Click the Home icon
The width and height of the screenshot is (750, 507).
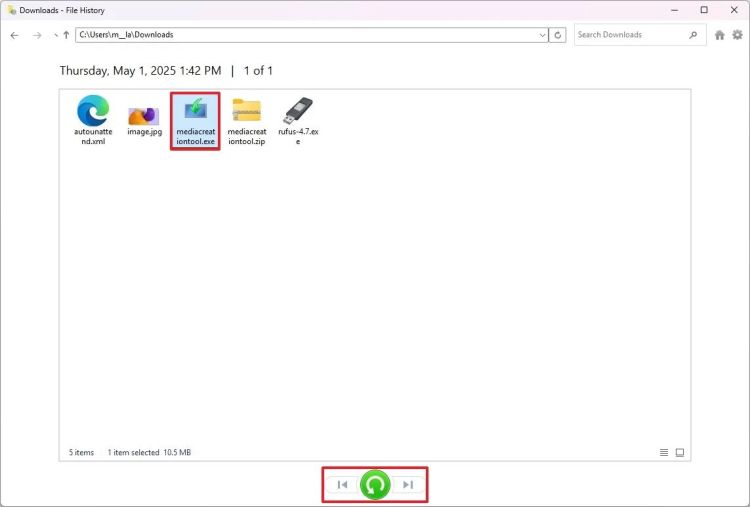[x=719, y=35]
